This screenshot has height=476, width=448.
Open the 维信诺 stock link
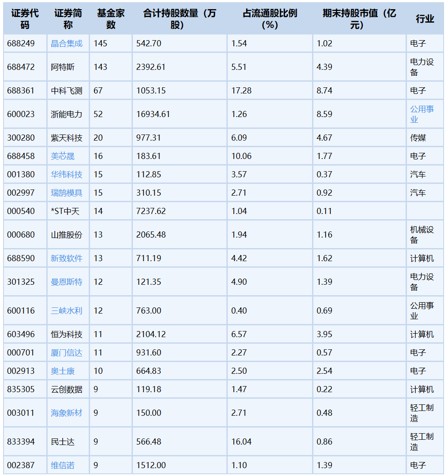(63, 465)
